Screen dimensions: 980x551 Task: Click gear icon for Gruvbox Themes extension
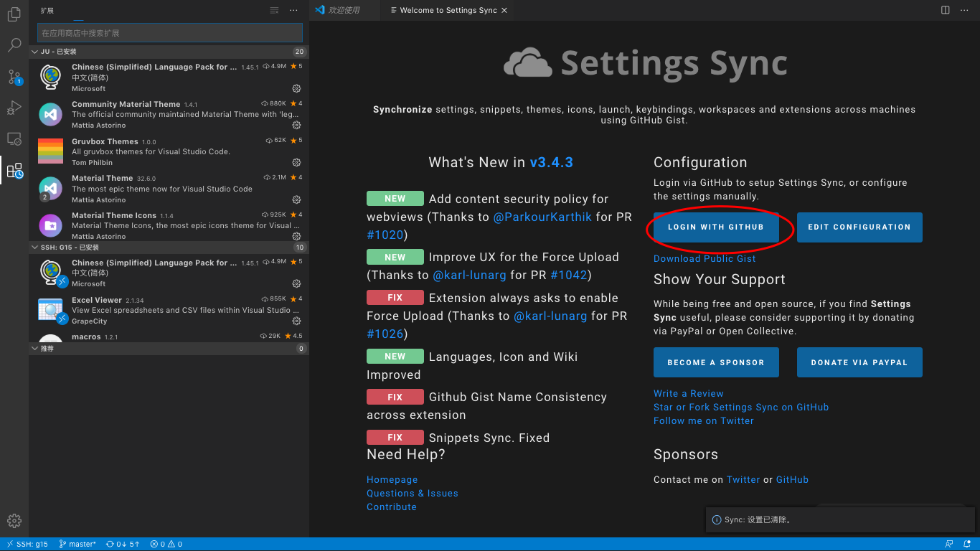[x=296, y=163]
